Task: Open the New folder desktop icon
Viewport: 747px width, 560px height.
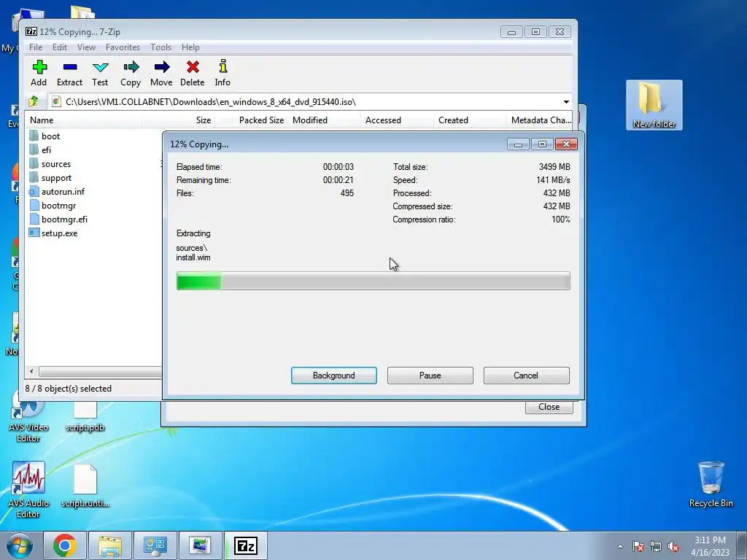Action: [x=654, y=105]
